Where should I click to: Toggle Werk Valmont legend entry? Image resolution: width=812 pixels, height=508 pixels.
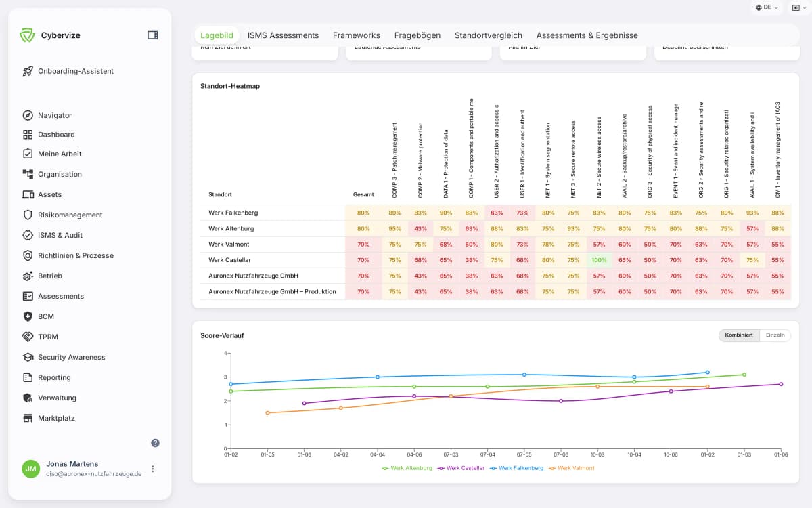tap(572, 468)
